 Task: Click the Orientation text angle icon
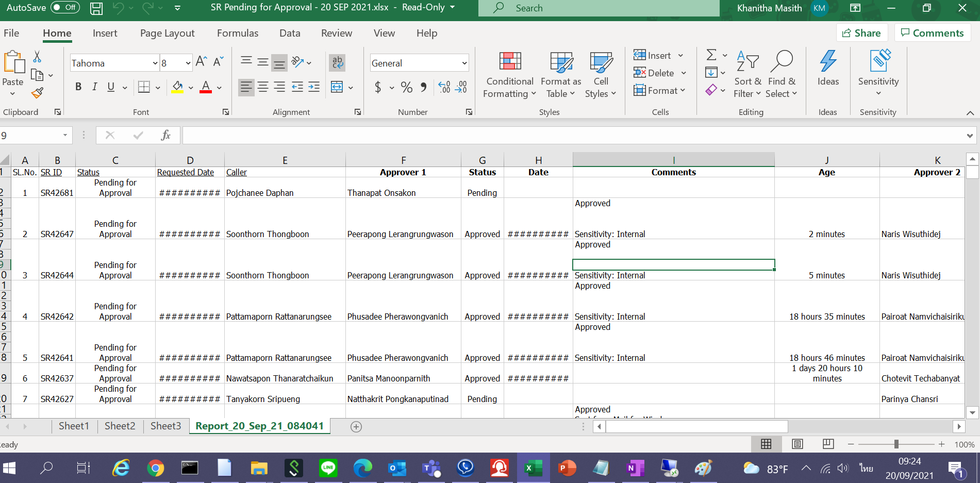tap(298, 62)
